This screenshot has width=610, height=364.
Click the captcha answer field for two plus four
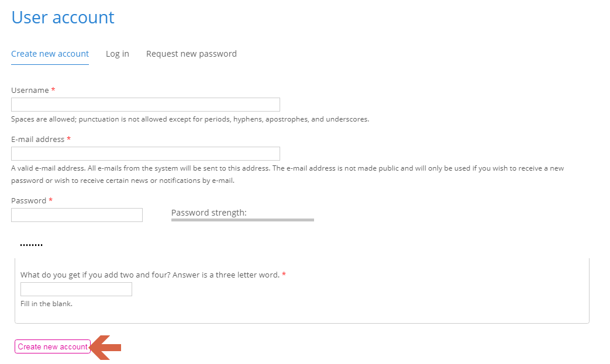coord(76,289)
